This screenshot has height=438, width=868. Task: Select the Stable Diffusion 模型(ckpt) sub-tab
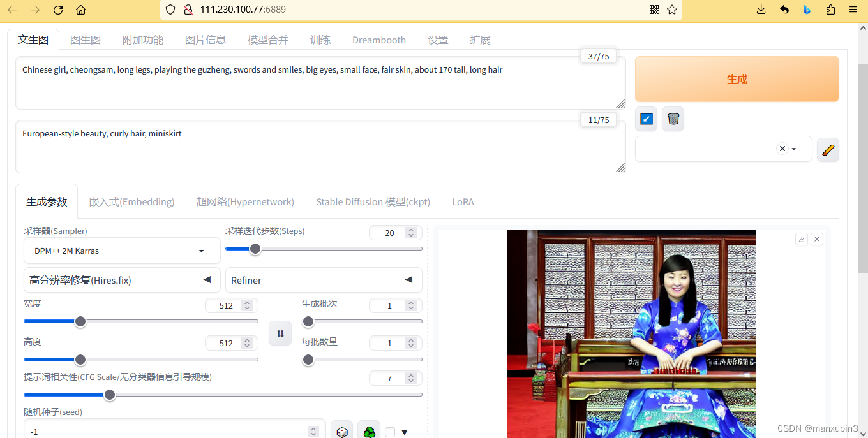point(373,201)
